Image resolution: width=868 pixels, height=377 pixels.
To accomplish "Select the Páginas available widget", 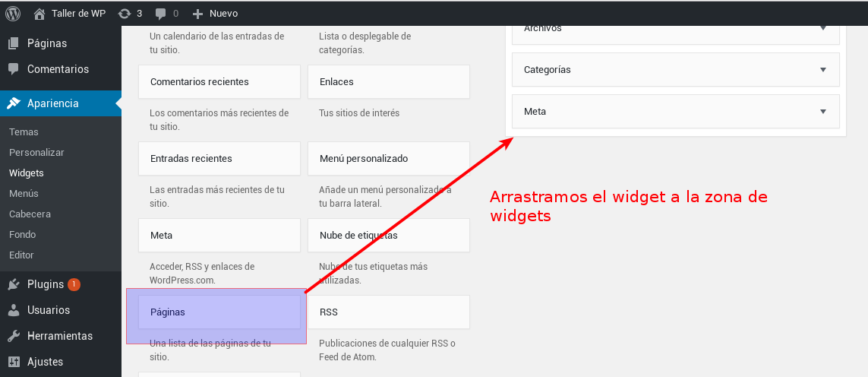I will click(219, 312).
